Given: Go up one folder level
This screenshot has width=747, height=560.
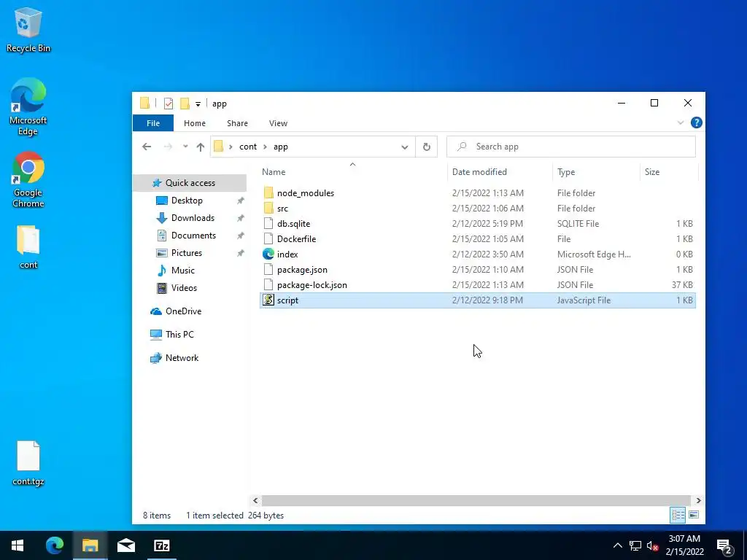Looking at the screenshot, I should 201,147.
